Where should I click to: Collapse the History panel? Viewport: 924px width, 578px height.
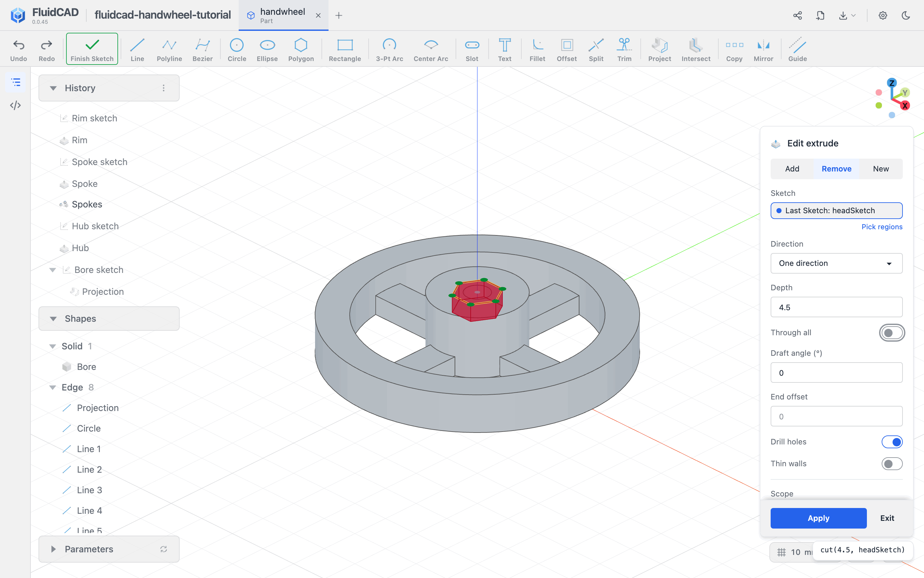[x=54, y=88]
